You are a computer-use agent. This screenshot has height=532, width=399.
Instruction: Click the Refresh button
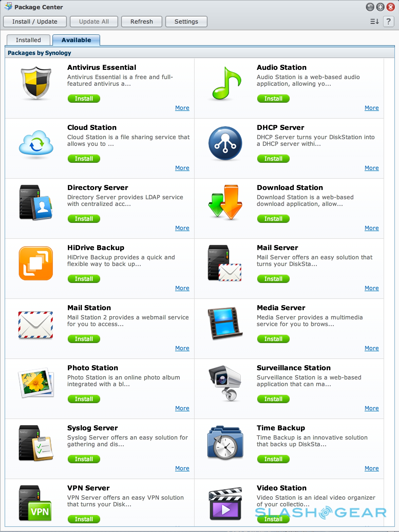pos(141,22)
